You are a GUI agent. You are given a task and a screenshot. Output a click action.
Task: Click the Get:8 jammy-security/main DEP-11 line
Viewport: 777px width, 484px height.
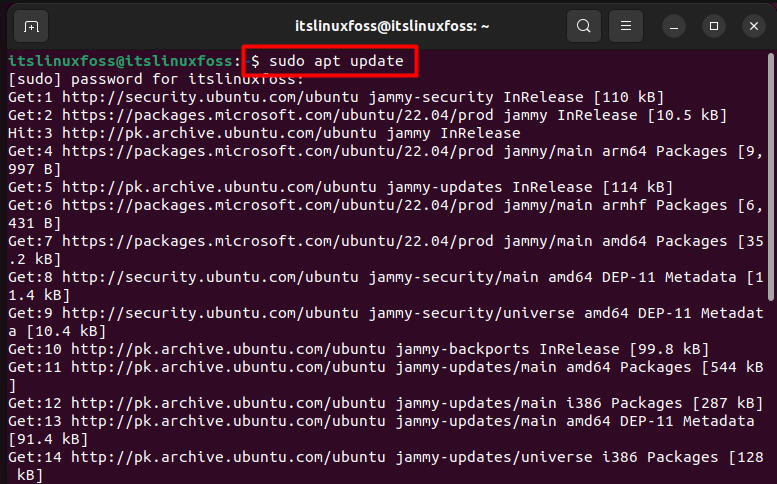click(386, 286)
